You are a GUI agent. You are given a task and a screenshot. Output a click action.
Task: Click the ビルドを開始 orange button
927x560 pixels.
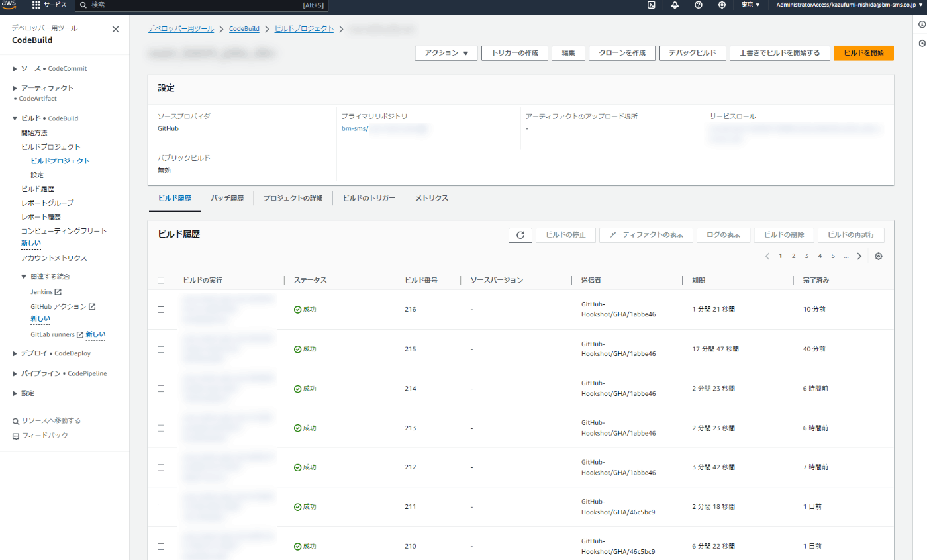pyautogui.click(x=863, y=53)
